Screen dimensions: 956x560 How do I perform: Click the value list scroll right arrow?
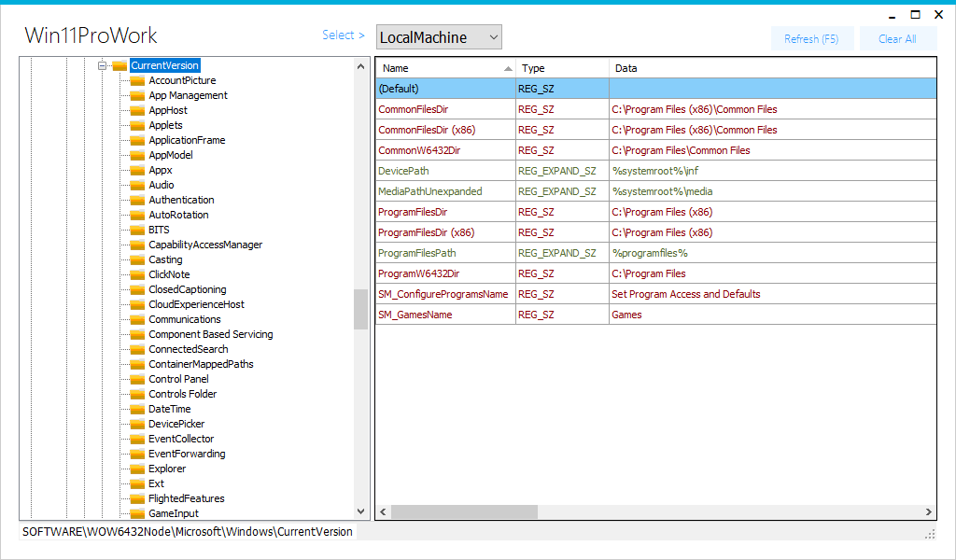pos(929,511)
